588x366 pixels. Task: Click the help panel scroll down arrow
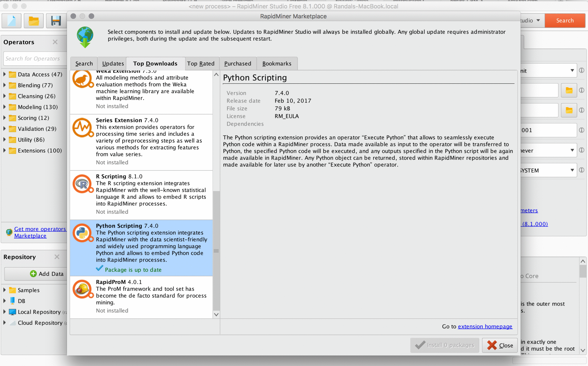(x=583, y=350)
